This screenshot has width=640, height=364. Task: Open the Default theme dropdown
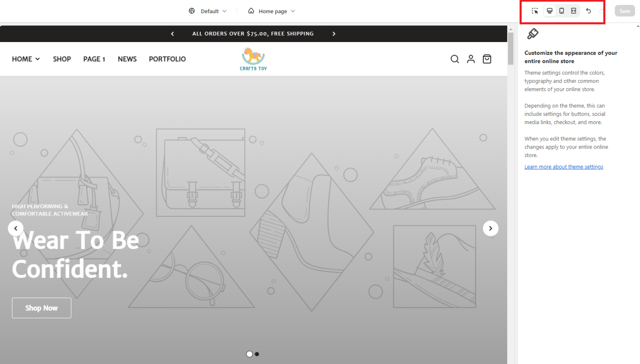[x=208, y=11]
